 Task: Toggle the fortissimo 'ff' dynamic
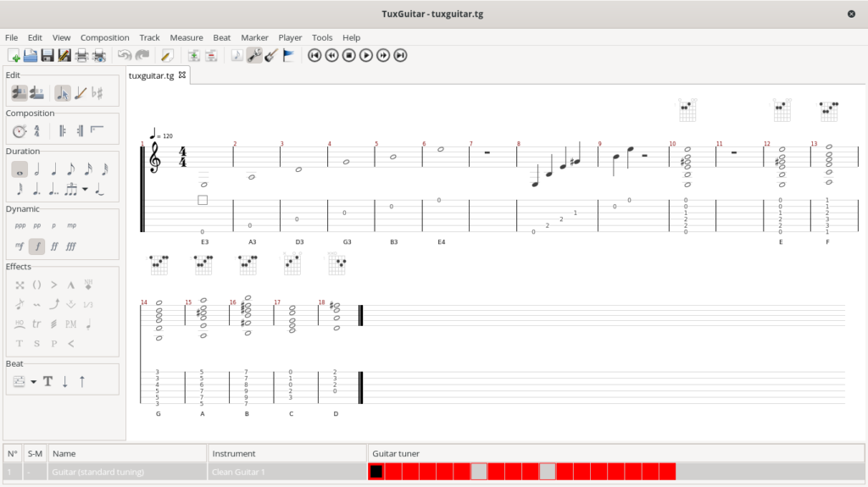pos(54,246)
